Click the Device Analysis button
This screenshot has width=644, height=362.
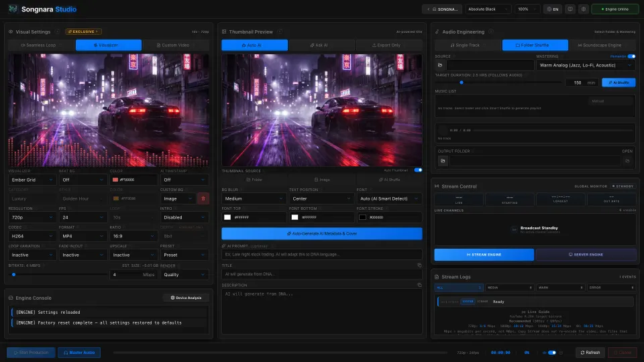coord(186,298)
